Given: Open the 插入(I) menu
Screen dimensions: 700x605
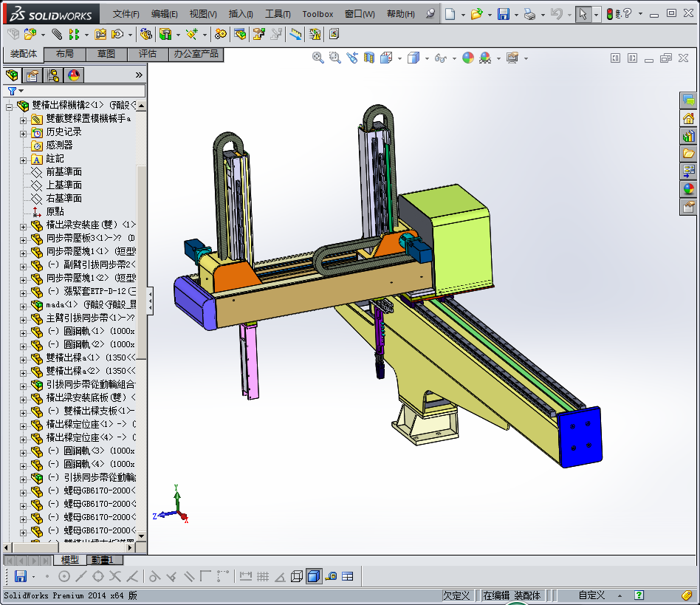Looking at the screenshot, I should coord(241,14).
